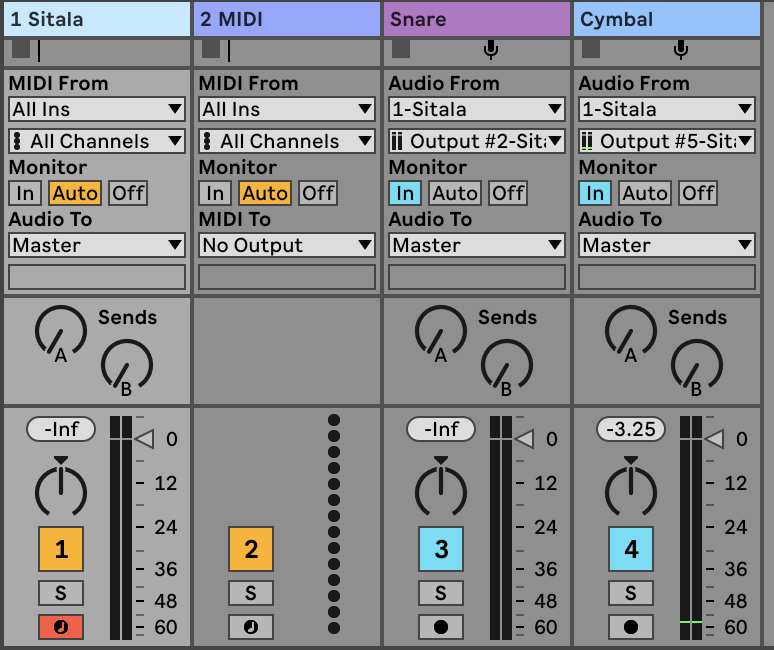Open Audio To Master dropdown on Snare
Image resolution: width=774 pixels, height=650 pixels.
pyautogui.click(x=477, y=245)
